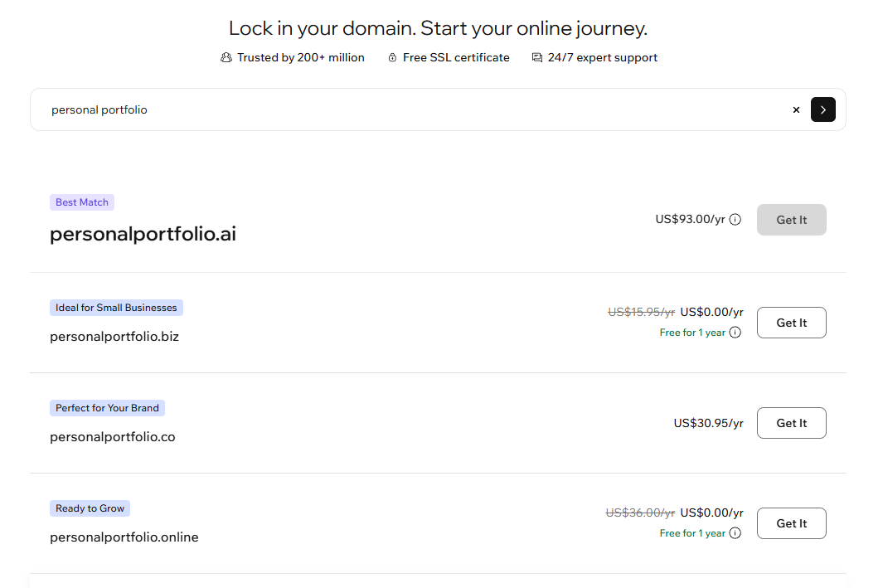
Task: Click the Free SSL certificate lock icon
Action: coord(393,57)
